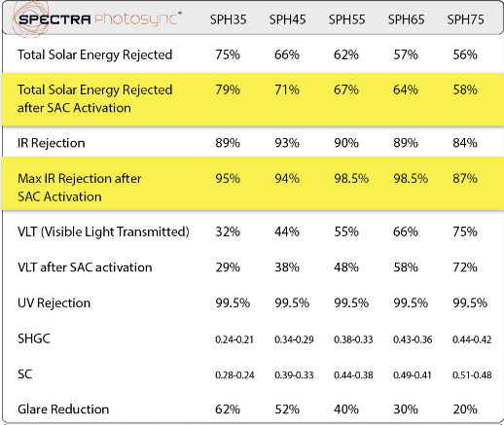Select the 0.49-0.41 SC value
Image resolution: width=504 pixels, height=425 pixels.
click(x=413, y=375)
